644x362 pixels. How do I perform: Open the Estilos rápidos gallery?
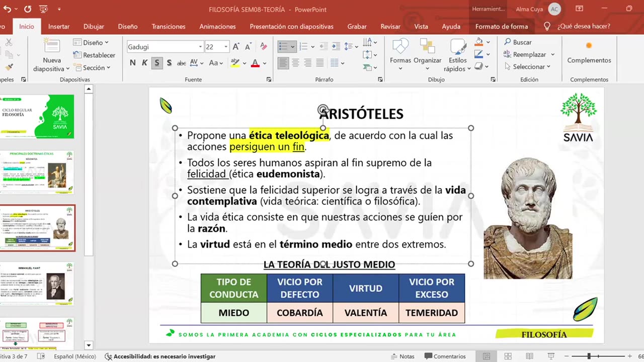[x=458, y=55]
